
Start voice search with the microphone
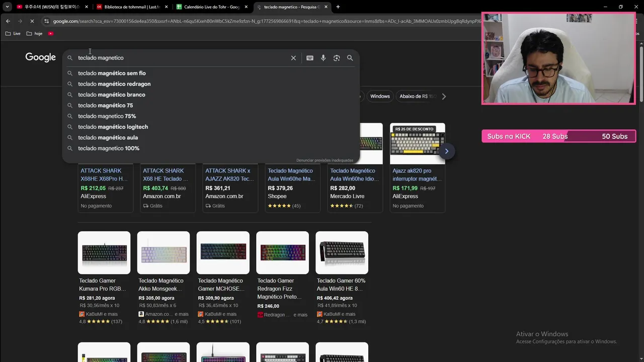pos(323,58)
